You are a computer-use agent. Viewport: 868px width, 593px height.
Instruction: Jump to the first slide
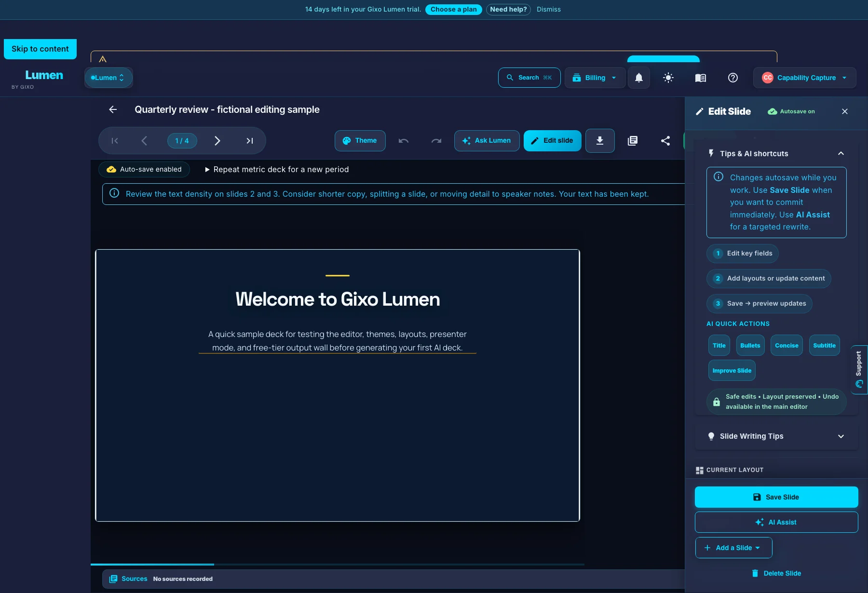115,141
